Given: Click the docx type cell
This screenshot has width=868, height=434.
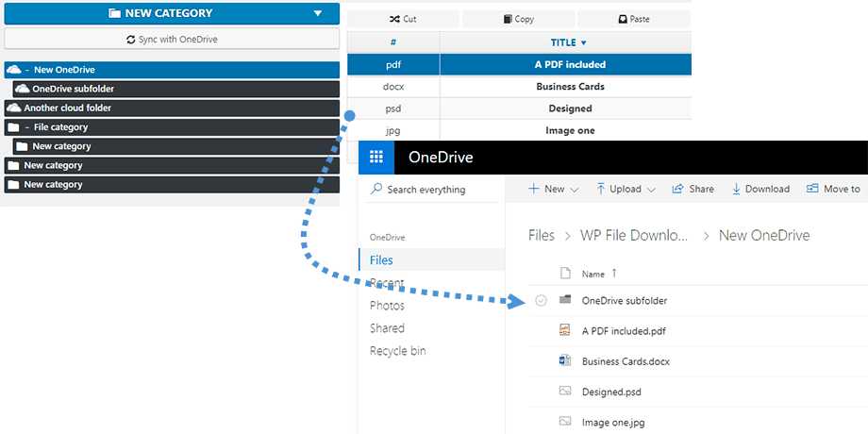Looking at the screenshot, I should click(393, 87).
